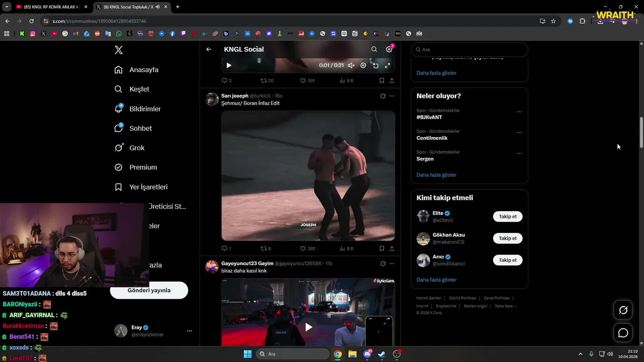Open Eray account options menu
Viewport: 644px width, 362px height.
tap(190, 331)
